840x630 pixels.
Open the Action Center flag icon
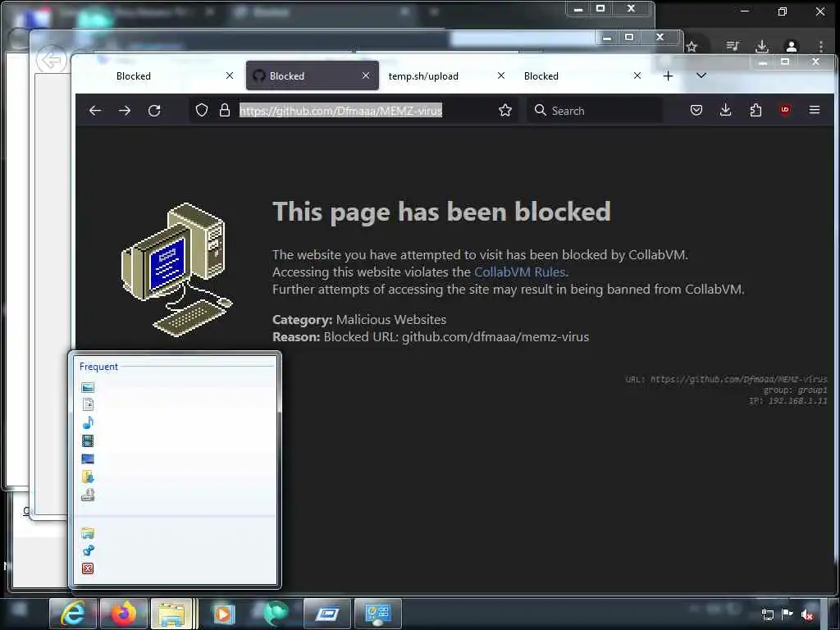coord(787,614)
